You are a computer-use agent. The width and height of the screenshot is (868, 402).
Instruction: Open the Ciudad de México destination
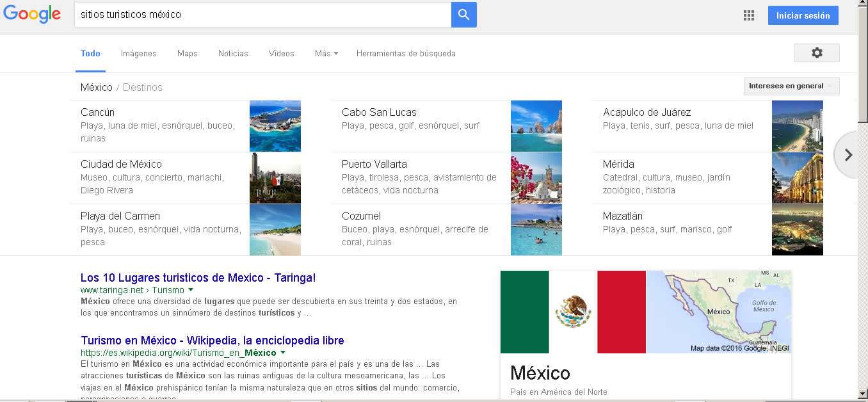click(121, 164)
